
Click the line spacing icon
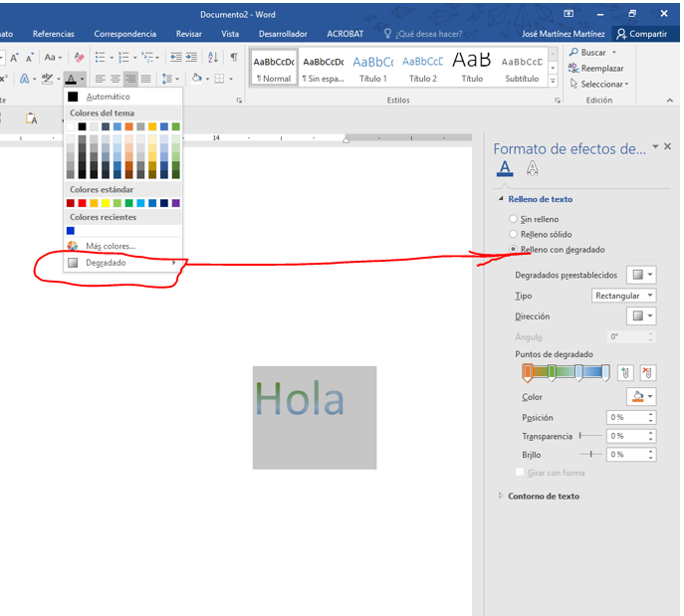167,79
